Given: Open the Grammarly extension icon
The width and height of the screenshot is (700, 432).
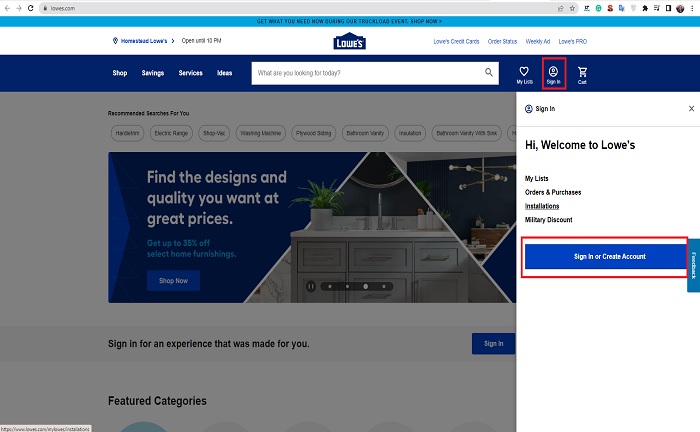Looking at the screenshot, I should [599, 8].
